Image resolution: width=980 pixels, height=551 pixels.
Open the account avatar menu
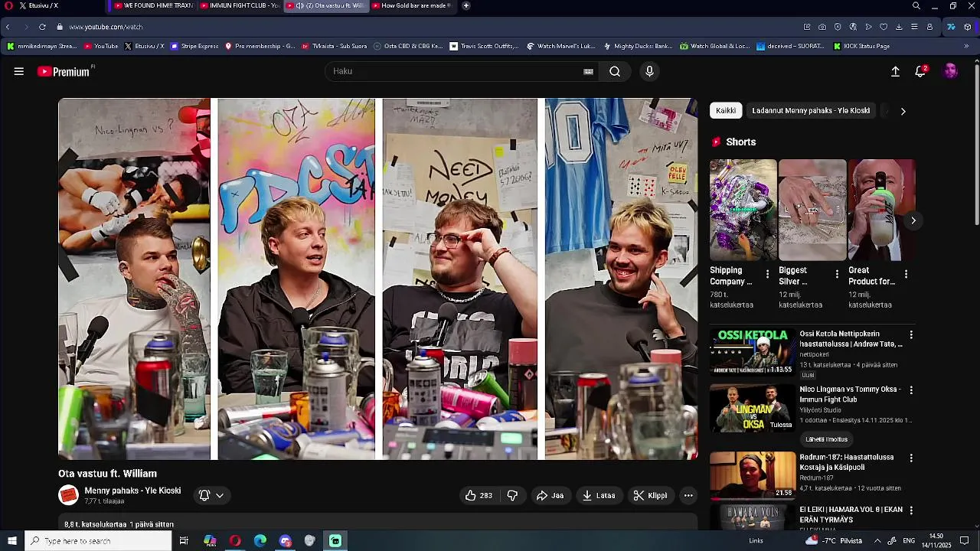click(950, 71)
